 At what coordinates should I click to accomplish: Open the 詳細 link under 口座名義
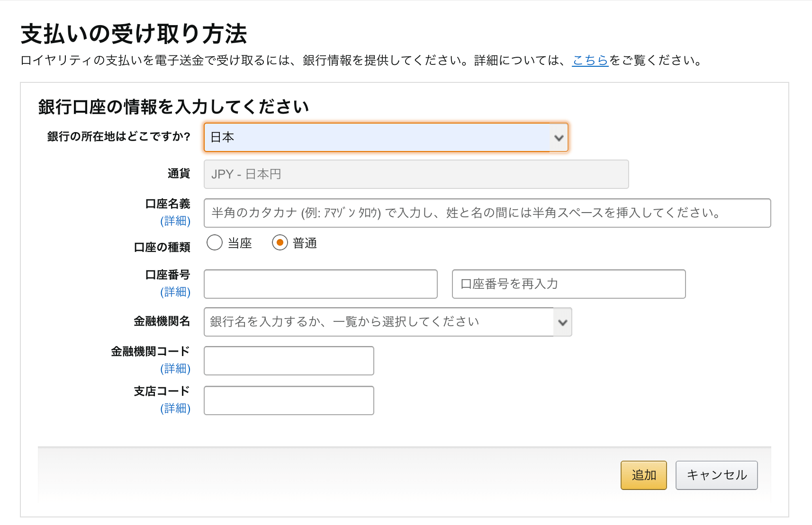point(176,221)
